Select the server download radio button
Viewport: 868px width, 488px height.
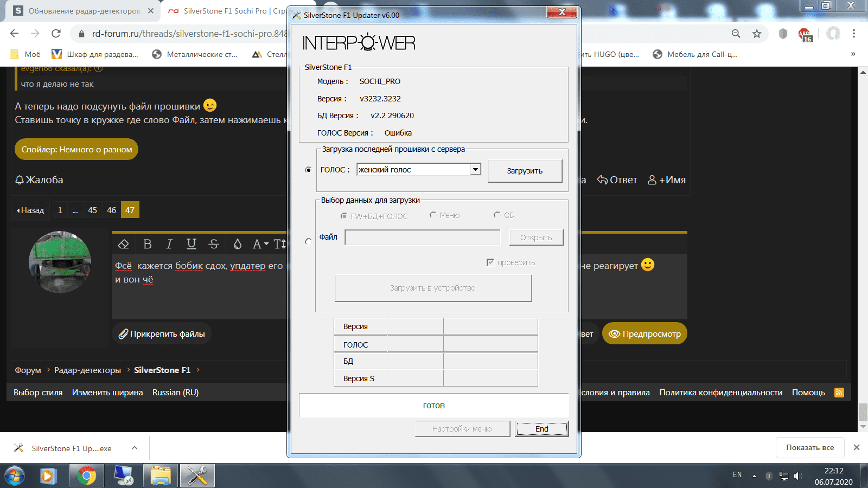308,170
